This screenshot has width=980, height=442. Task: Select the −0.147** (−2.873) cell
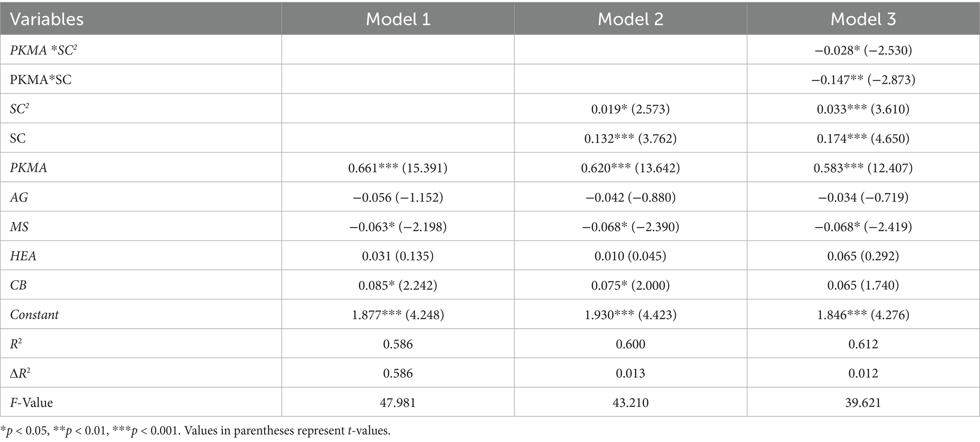coord(863,79)
